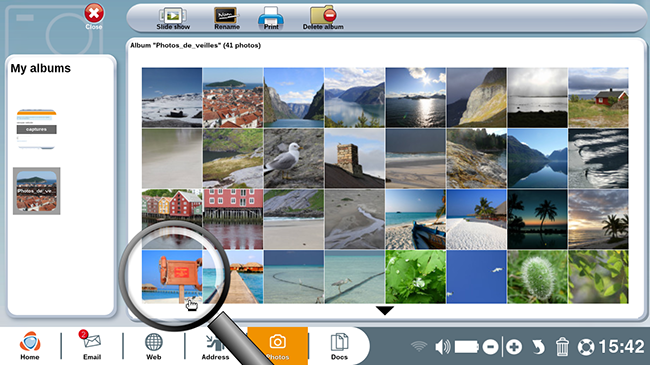The width and height of the screenshot is (650, 365).
Task: Open the trash bin
Action: [x=562, y=347]
